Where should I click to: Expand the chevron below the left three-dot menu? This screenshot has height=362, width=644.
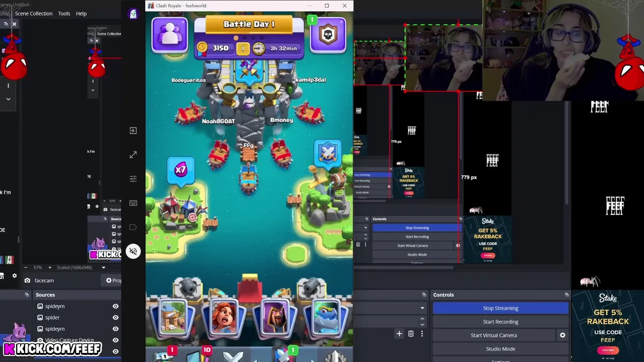(8, 99)
